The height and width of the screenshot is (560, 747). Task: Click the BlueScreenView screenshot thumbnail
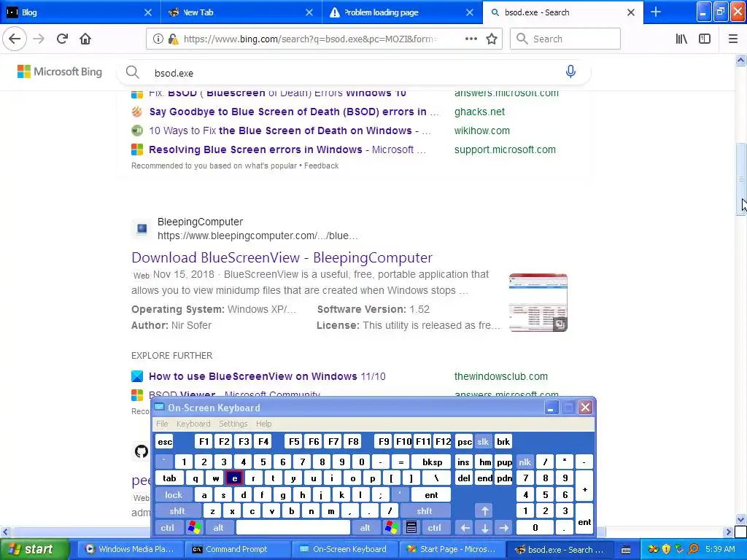click(538, 303)
